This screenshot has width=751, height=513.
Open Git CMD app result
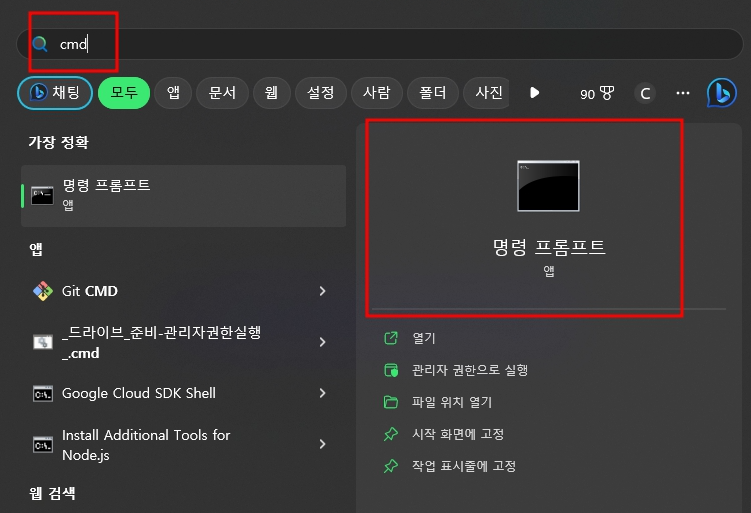click(x=183, y=291)
